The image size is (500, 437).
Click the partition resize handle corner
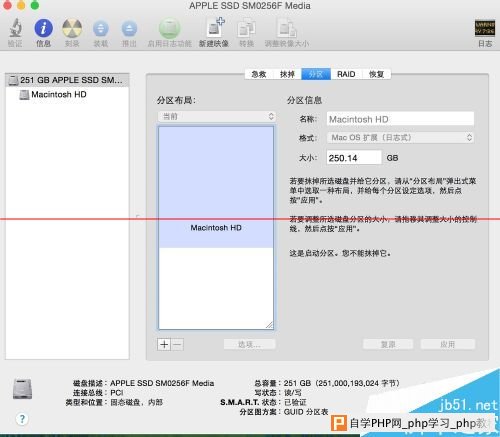click(x=269, y=325)
